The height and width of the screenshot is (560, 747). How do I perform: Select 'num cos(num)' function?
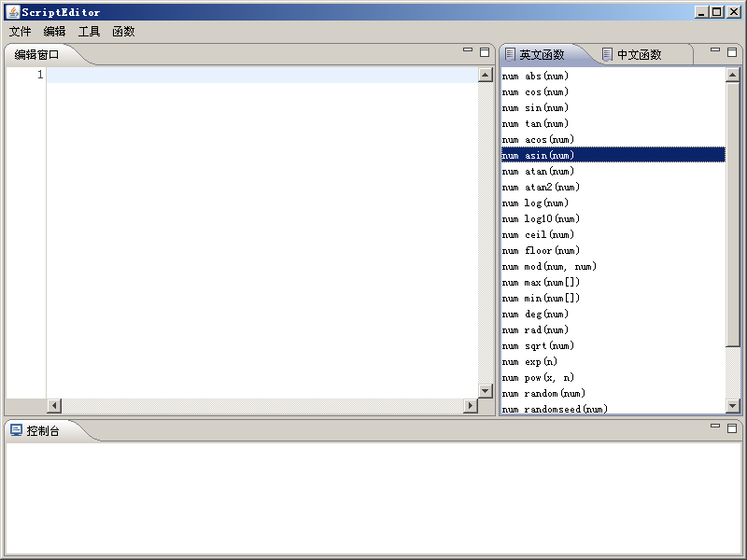pos(613,91)
